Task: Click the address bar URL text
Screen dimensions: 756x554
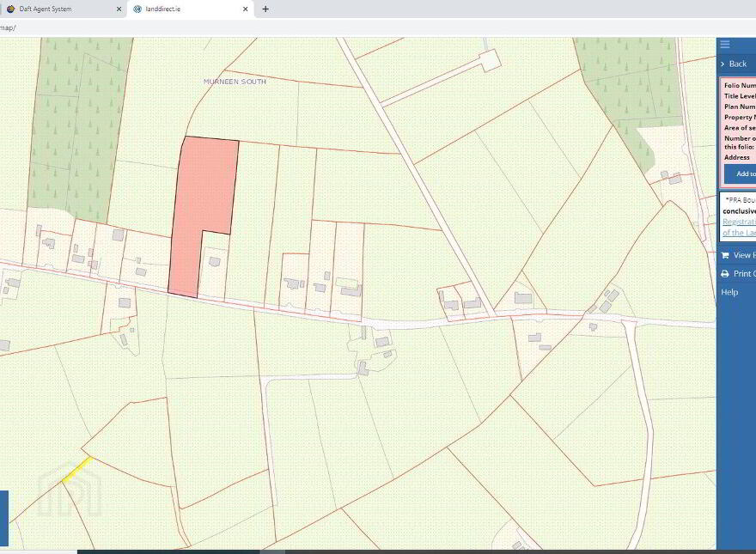Action: click(x=8, y=28)
